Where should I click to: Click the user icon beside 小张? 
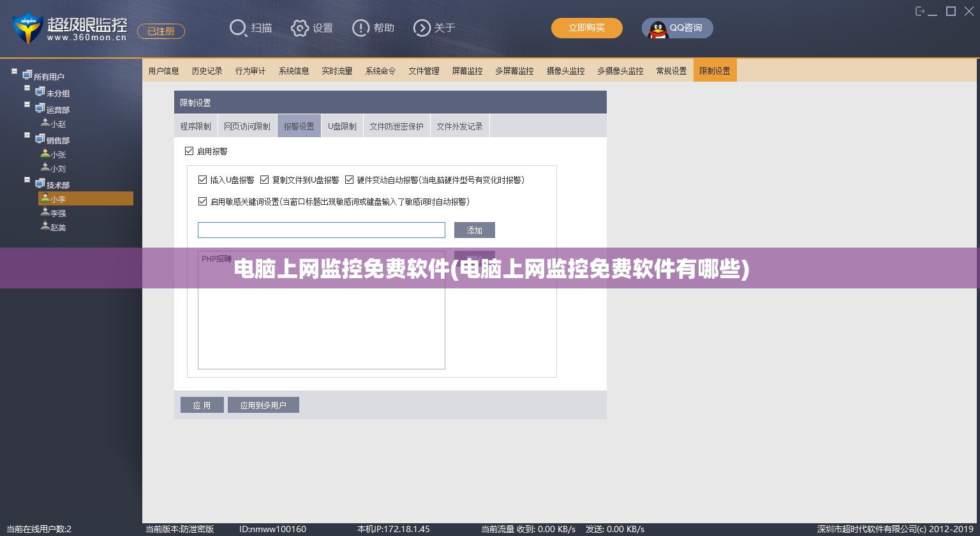coord(45,153)
